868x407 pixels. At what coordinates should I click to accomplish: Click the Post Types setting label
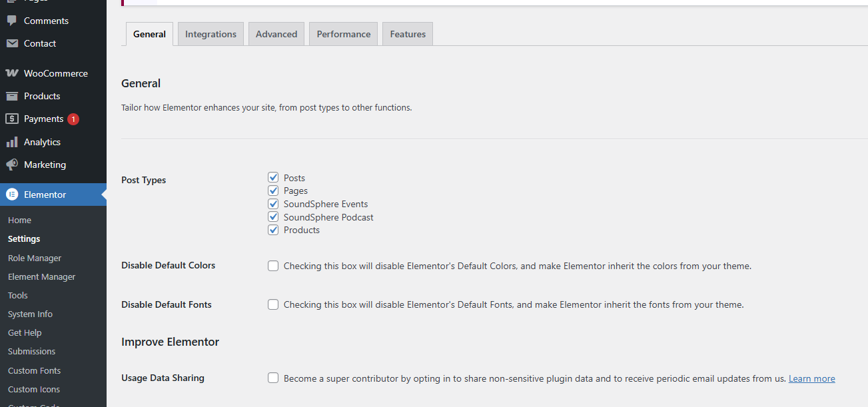coord(144,180)
